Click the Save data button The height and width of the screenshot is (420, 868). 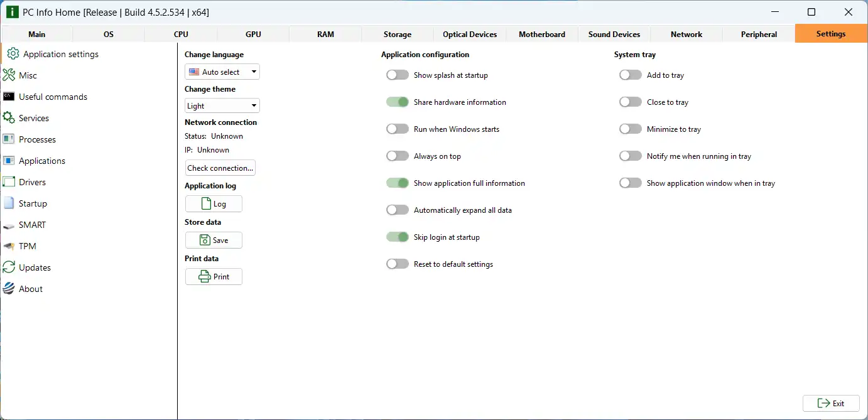(x=214, y=240)
